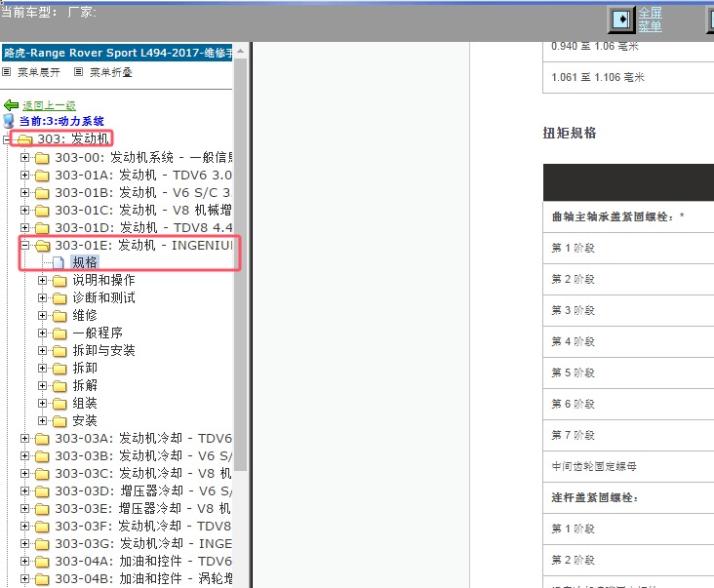
Task: Collapse the 303: 发动机 tree node
Action: coord(7,139)
